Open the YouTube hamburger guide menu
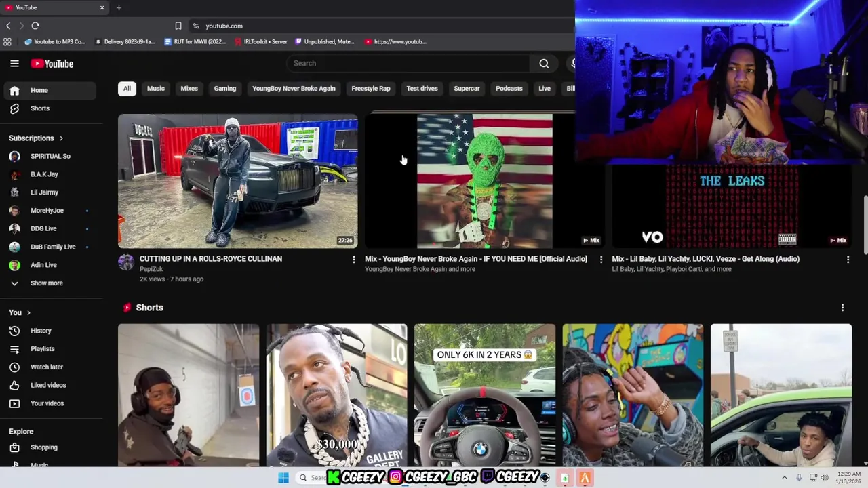The image size is (868, 488). pos(14,64)
